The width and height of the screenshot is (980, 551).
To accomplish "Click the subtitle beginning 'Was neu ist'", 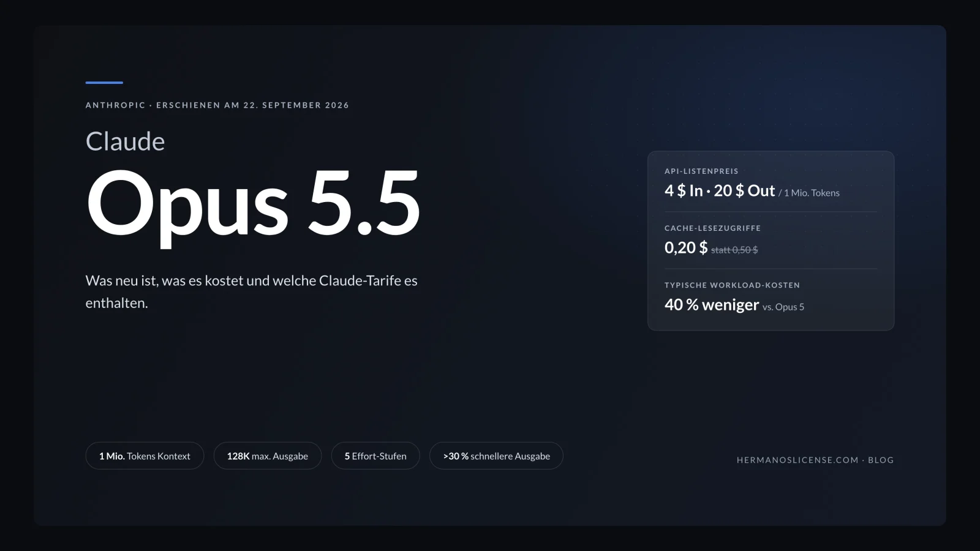I will point(251,291).
